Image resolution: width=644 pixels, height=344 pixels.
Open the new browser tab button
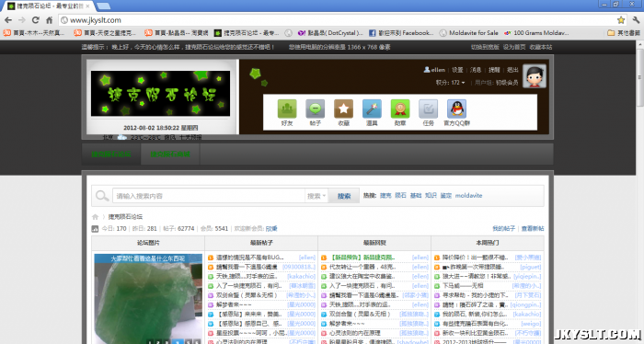coord(103,6)
